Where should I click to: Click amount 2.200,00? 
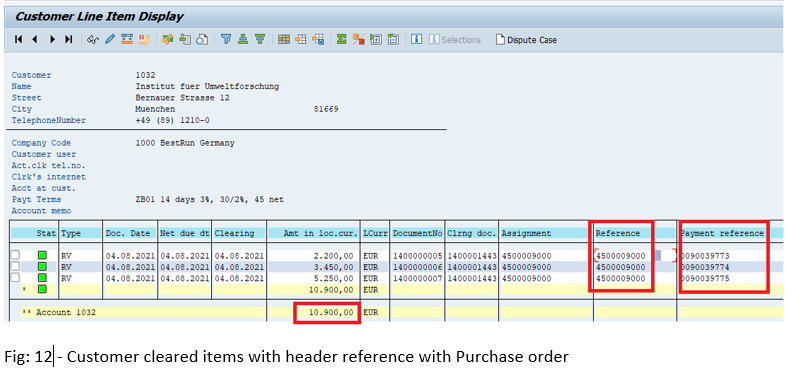tap(334, 256)
